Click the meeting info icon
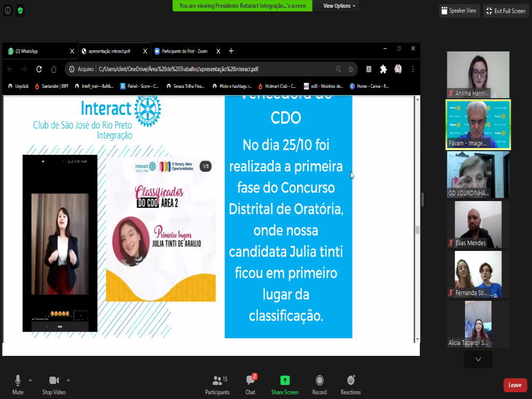The width and height of the screenshot is (532, 399). pyautogui.click(x=8, y=10)
